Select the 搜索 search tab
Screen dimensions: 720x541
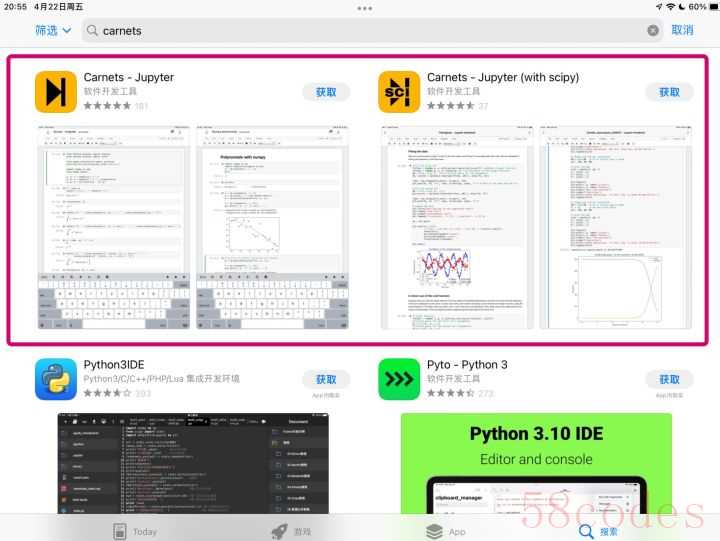[x=598, y=531]
